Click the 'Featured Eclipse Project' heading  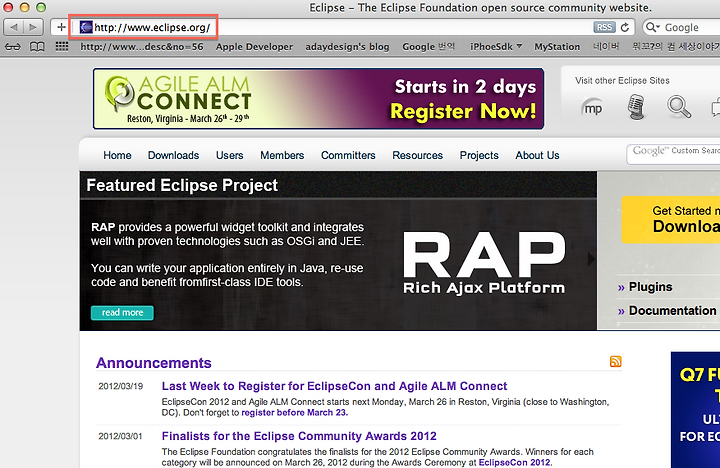182,185
